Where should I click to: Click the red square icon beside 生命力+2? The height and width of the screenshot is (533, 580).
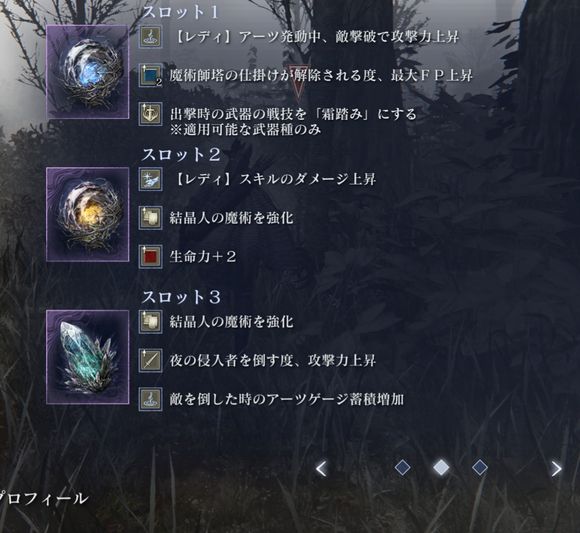(151, 256)
